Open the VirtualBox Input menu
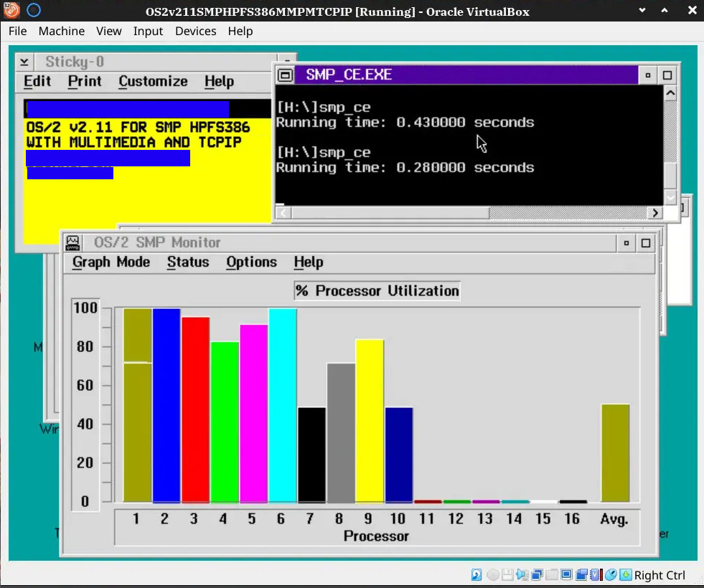 (x=148, y=31)
